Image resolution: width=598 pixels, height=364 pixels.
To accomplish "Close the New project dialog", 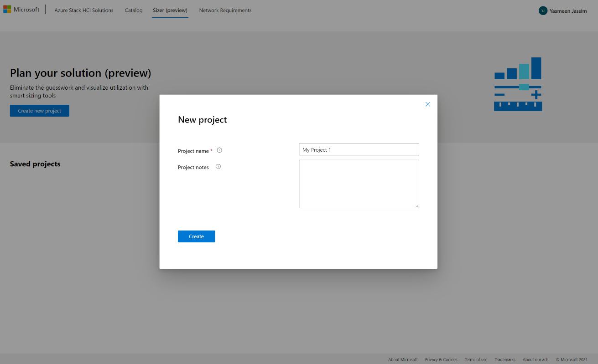I will 427,104.
